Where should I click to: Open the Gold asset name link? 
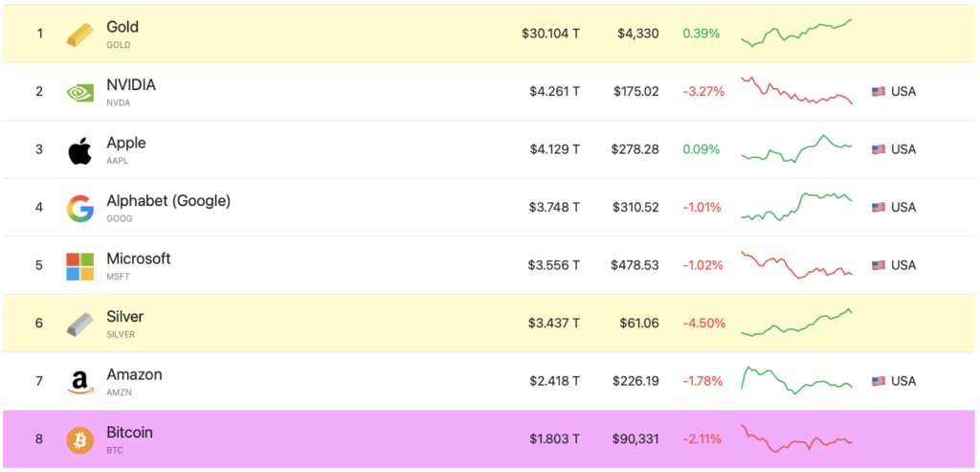point(122,28)
